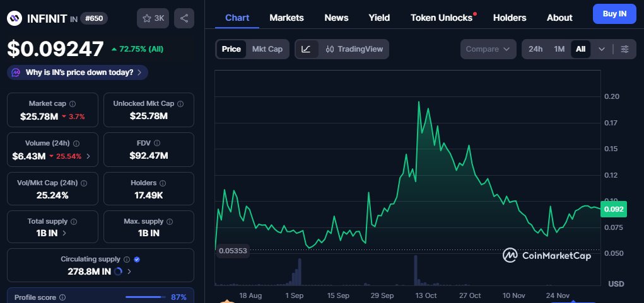
Task: Click the 17.49K holders value
Action: coord(149,195)
